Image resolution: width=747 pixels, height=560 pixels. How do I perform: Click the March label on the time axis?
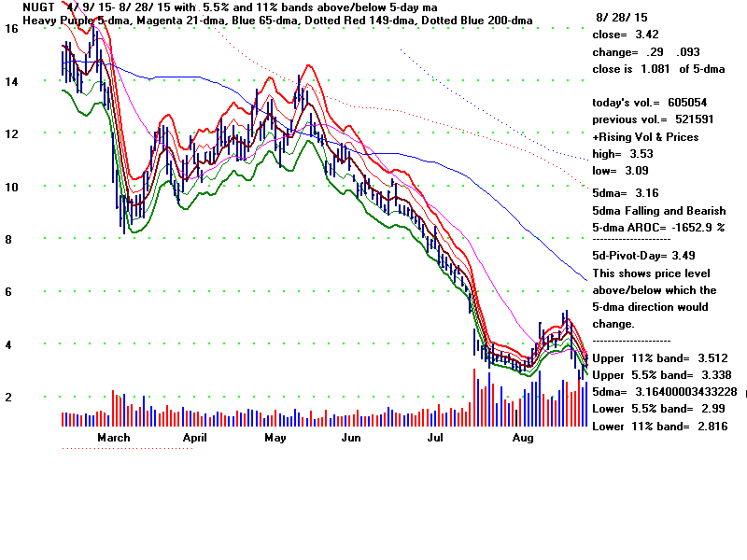pos(114,437)
